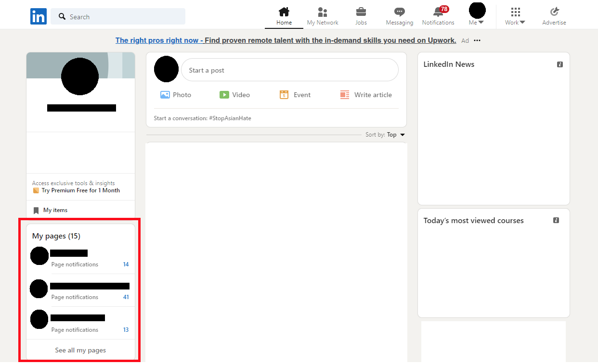Add a Video to post
This screenshot has width=598, height=364.
pos(235,95)
